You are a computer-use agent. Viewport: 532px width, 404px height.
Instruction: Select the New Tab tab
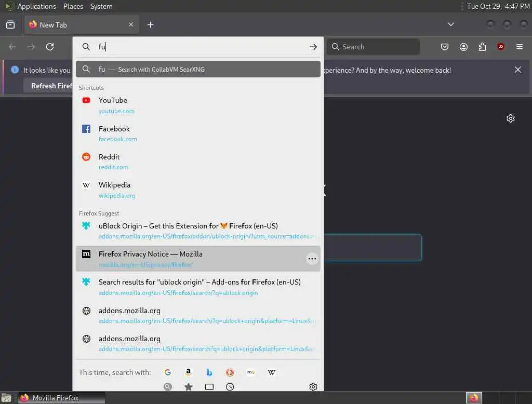point(82,25)
